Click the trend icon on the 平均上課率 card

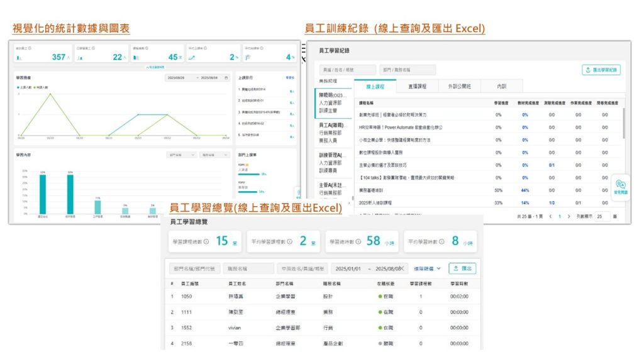191,57
